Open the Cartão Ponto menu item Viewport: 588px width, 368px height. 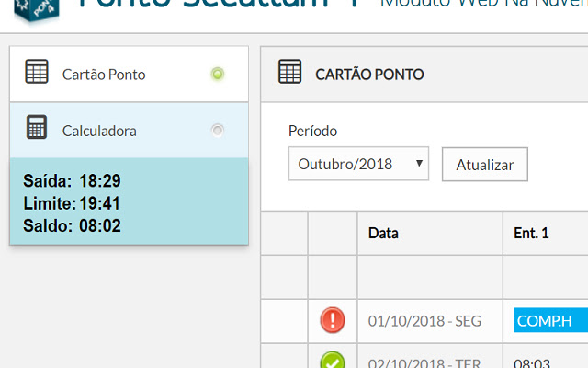point(104,74)
